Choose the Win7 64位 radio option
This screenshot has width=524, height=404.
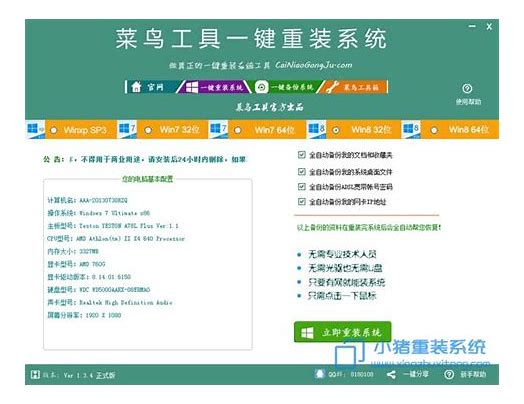pyautogui.click(x=238, y=130)
